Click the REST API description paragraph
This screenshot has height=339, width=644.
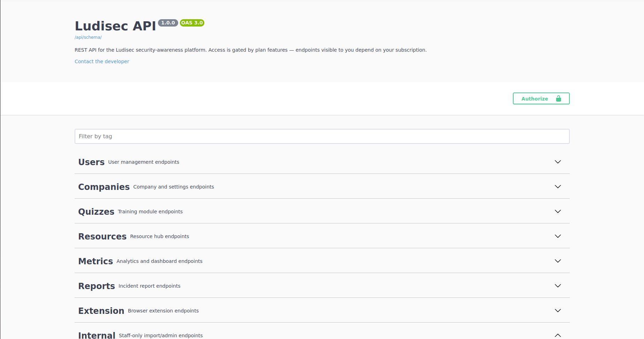[x=251, y=50]
